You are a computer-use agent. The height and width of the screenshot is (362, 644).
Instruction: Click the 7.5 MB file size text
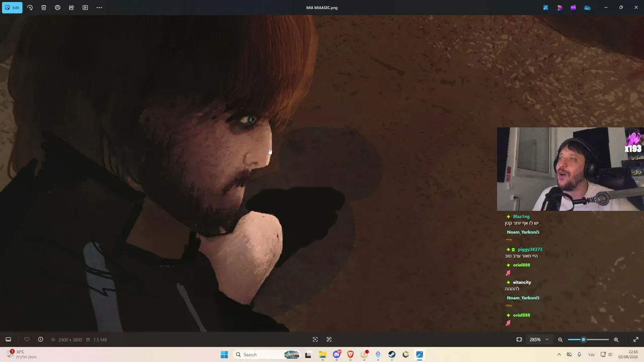100,340
